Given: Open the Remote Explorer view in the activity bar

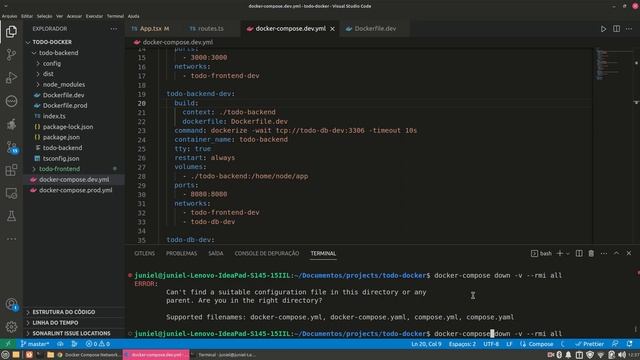Looking at the screenshot, I should pyautogui.click(x=11, y=193).
